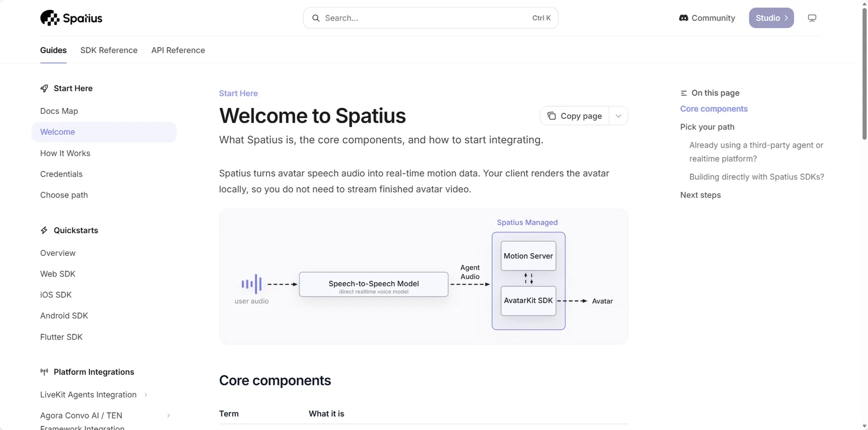
Task: Click the Ctrl K shortcut hint
Action: [x=541, y=18]
